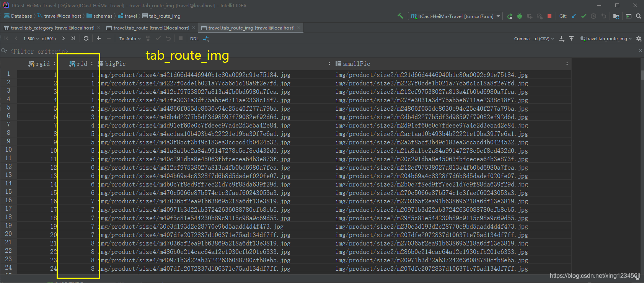
Task: Reload the table data
Action: pyautogui.click(x=86, y=38)
